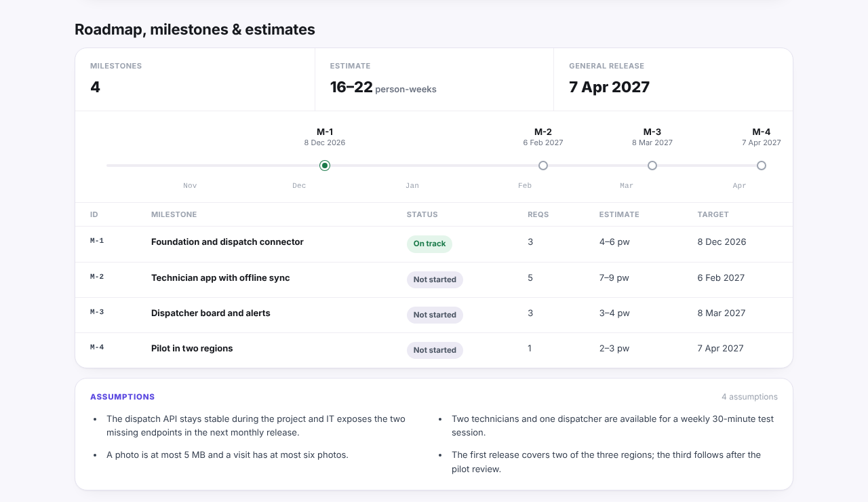Click the 'M-3' ID cell in the table
Screen dimensions: 868x502
pyautogui.click(x=97, y=312)
